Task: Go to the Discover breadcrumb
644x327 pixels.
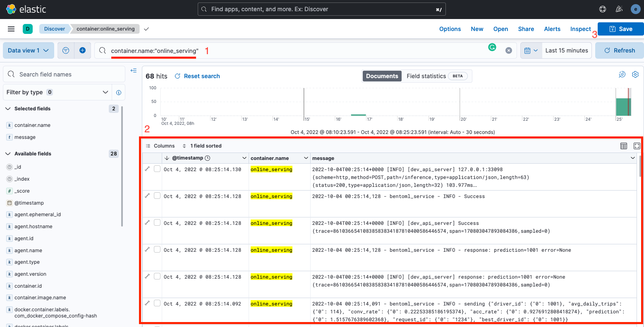Action: tap(55, 29)
